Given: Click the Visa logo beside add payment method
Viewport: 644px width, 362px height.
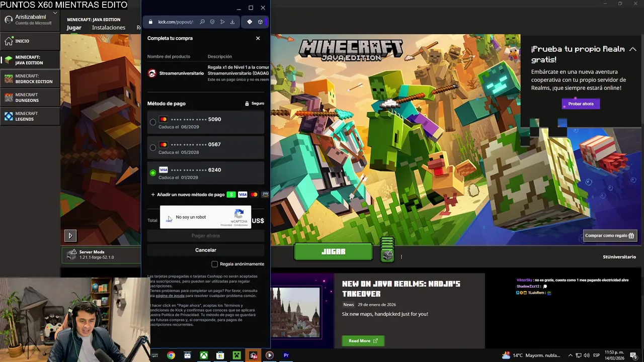Looking at the screenshot, I should coord(243,195).
